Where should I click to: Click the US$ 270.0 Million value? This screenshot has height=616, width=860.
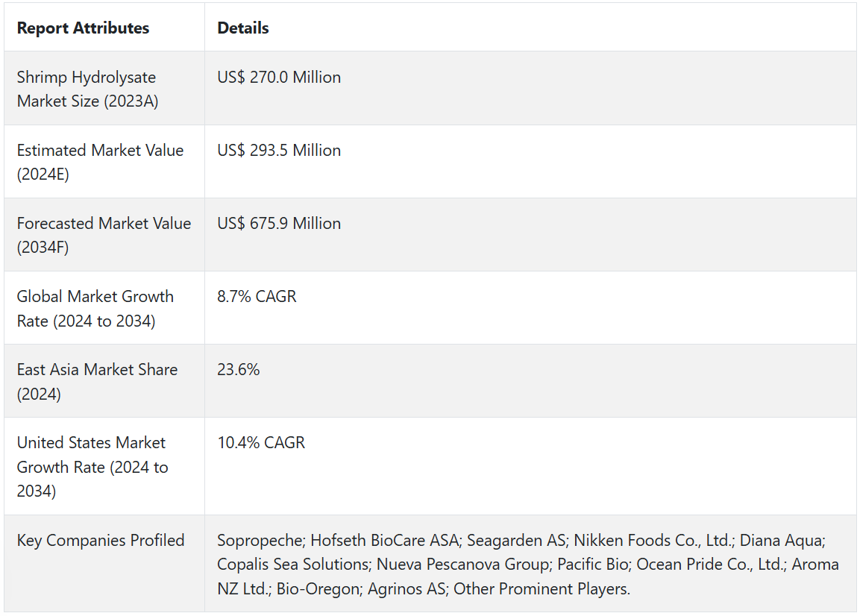click(279, 78)
